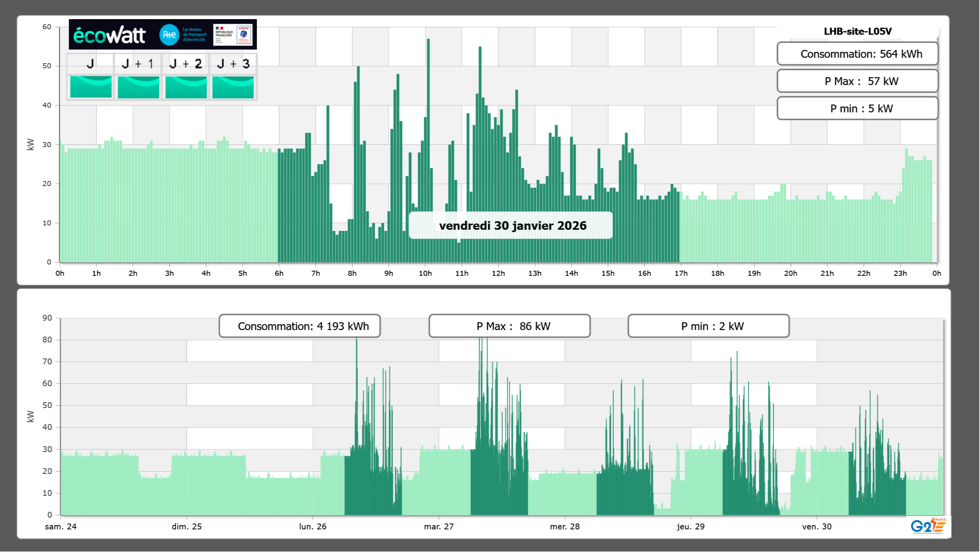980x552 pixels.
Task: Click the LHB-site-L05V site title
Action: [857, 31]
